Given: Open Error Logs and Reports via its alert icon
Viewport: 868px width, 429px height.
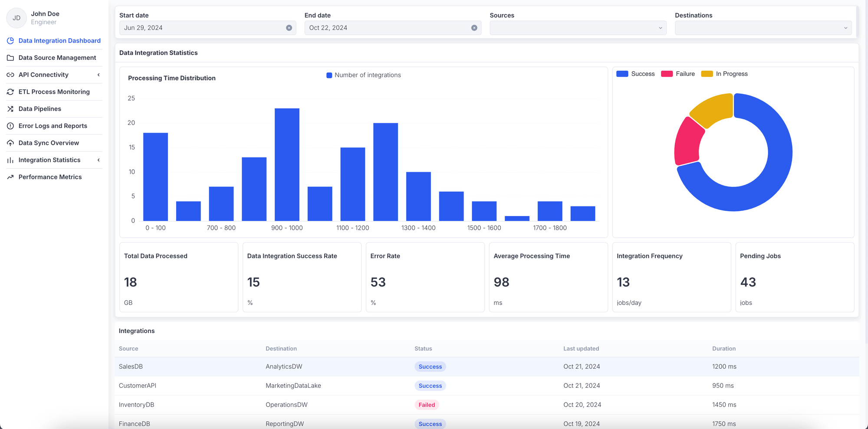Looking at the screenshot, I should [x=10, y=126].
